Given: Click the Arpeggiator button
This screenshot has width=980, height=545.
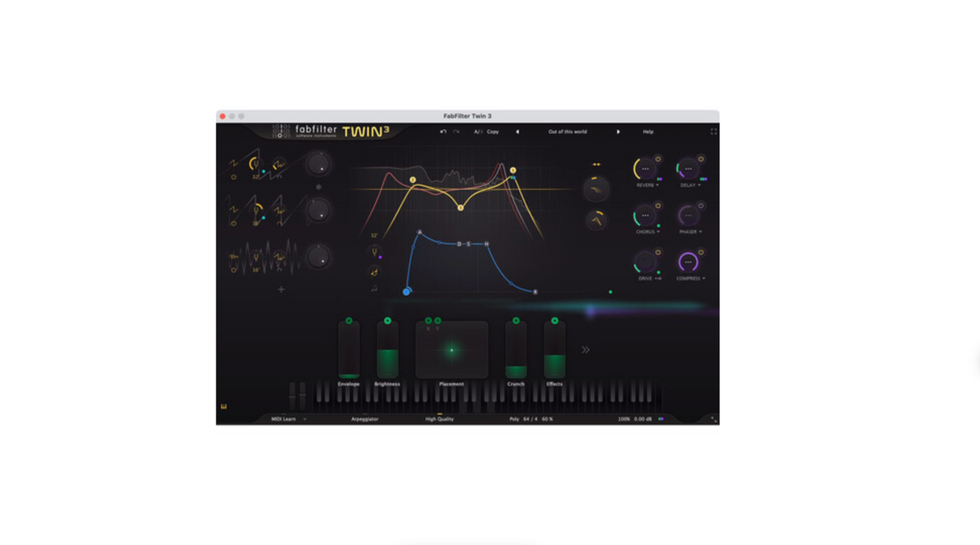Looking at the screenshot, I should point(364,419).
